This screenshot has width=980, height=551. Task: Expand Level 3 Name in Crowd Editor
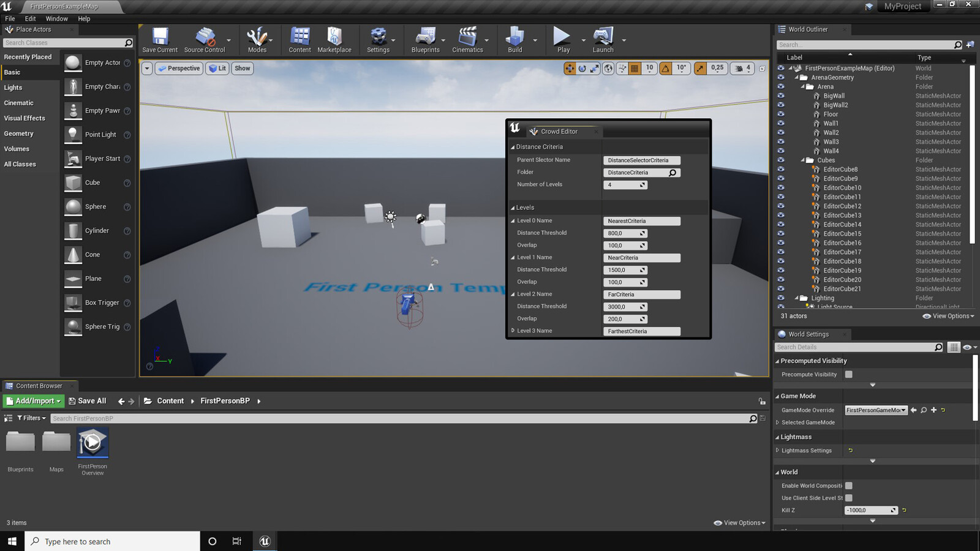pyautogui.click(x=514, y=331)
